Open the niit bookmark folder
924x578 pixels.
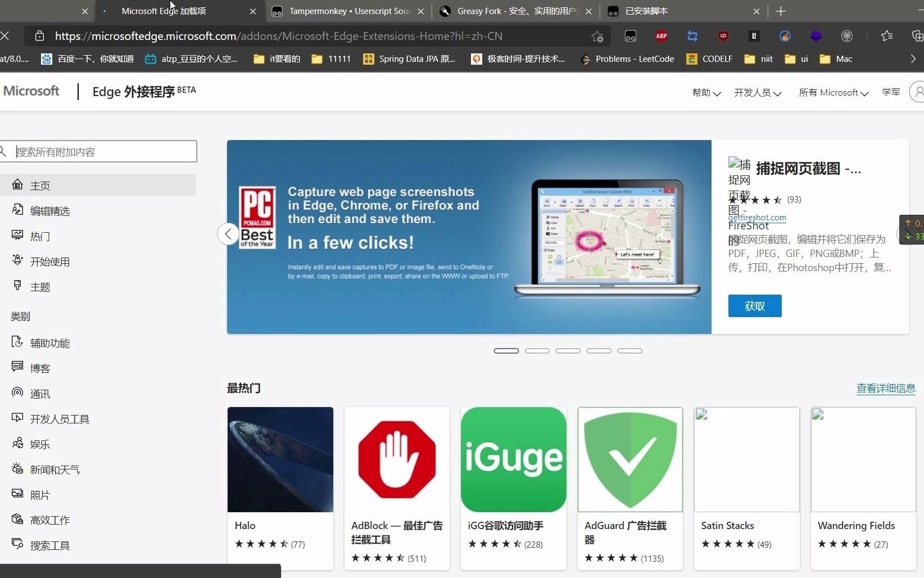(759, 58)
